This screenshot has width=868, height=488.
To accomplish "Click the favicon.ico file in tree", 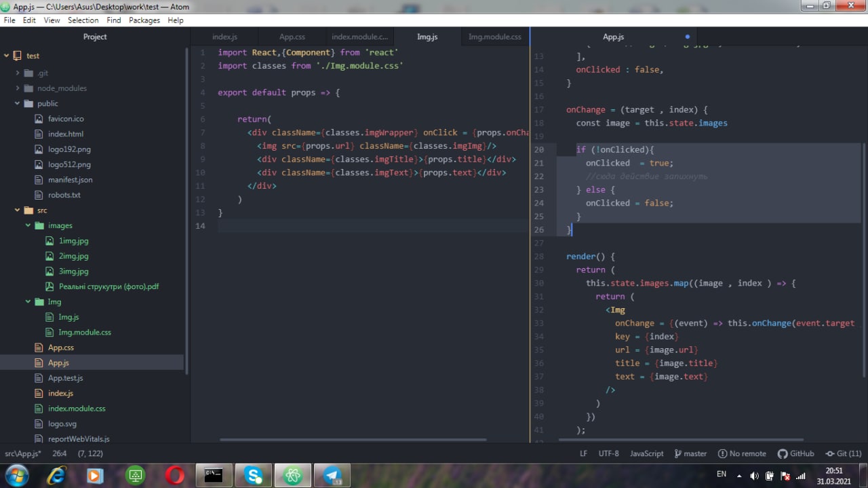I will coord(66,119).
